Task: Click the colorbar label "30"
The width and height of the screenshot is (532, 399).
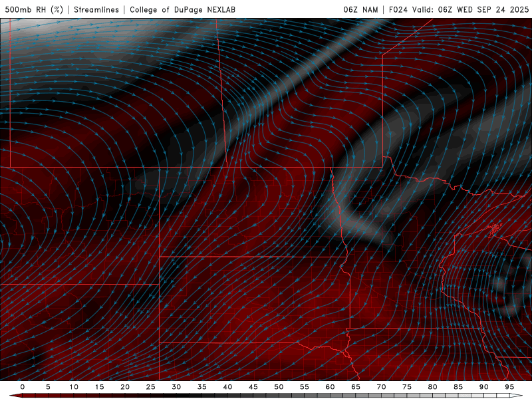Action: tap(176, 387)
